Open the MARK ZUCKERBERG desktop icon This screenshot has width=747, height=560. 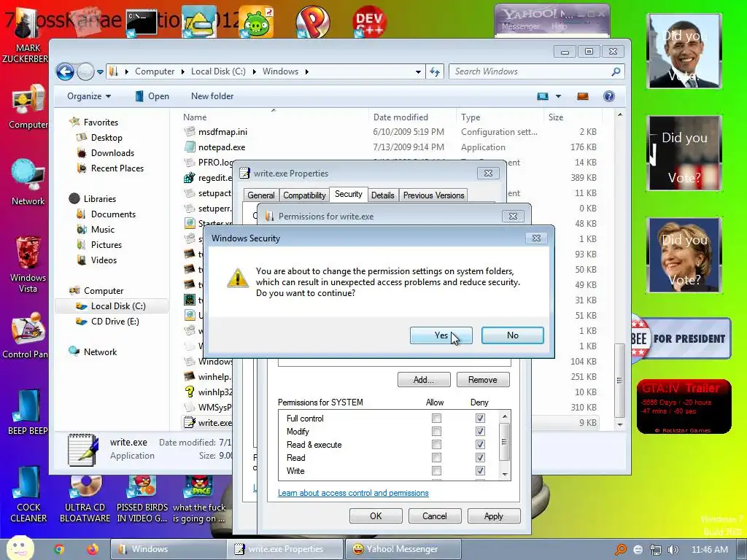tap(27, 36)
